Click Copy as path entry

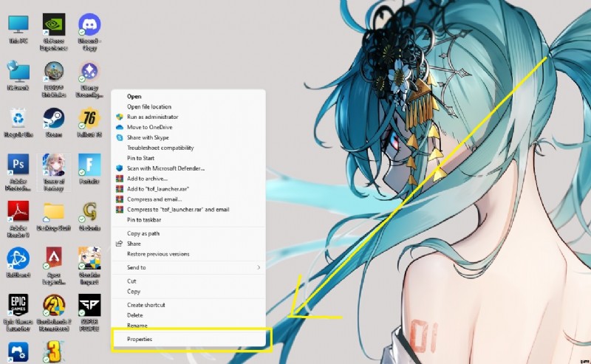click(x=144, y=233)
